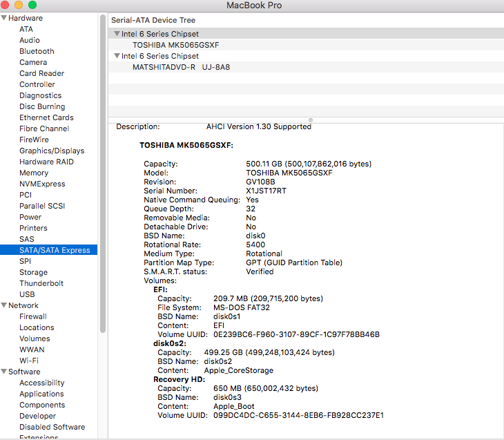Select the Hardware category heading
Image resolution: width=504 pixels, height=440 pixels.
click(26, 18)
